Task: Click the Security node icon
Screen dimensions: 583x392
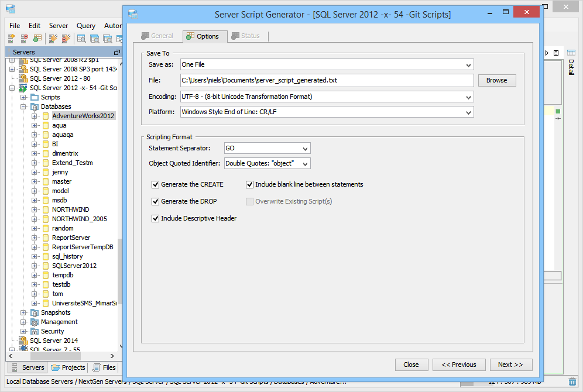Action: [x=35, y=331]
